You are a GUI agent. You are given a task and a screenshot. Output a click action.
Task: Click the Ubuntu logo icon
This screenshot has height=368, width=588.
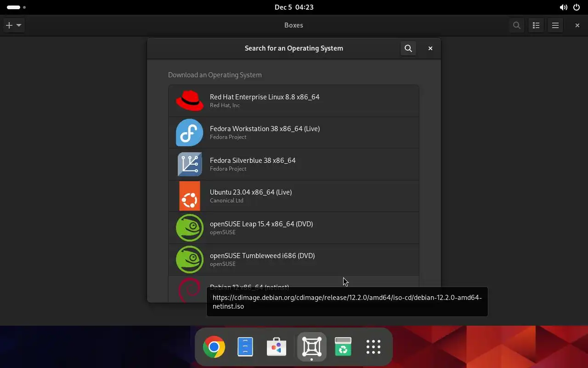pos(190,196)
